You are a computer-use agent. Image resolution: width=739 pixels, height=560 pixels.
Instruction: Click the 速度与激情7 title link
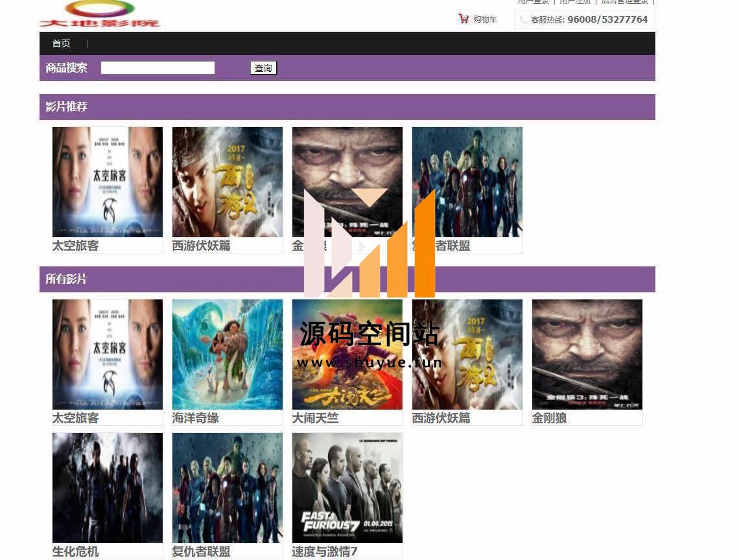coord(325,552)
